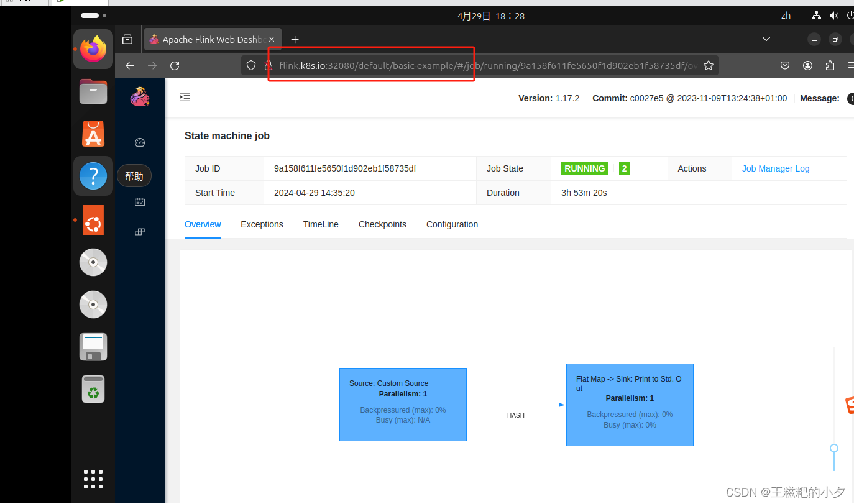Click the State machine job title
This screenshot has width=854, height=504.
point(227,135)
